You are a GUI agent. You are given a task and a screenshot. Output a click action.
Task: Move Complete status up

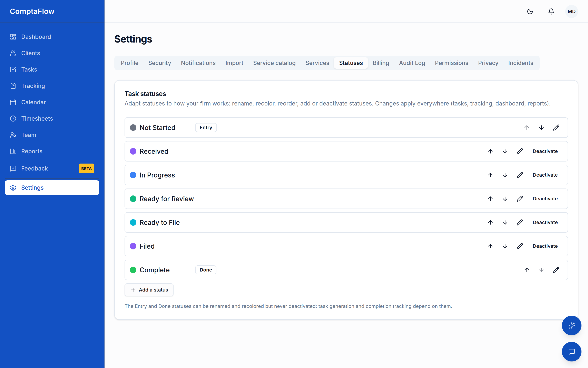coord(527,270)
